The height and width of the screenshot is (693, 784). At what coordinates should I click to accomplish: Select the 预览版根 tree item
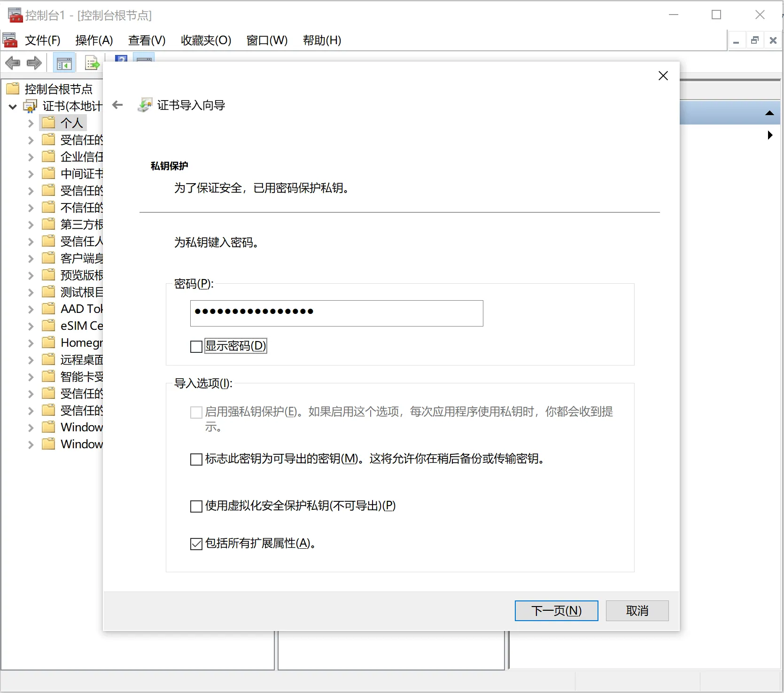click(x=82, y=275)
